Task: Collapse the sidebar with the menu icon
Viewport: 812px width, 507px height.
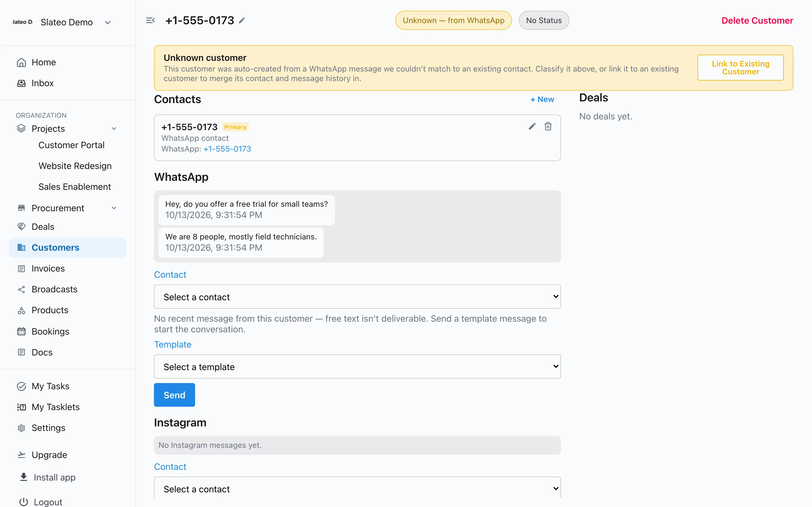Action: pyautogui.click(x=150, y=21)
